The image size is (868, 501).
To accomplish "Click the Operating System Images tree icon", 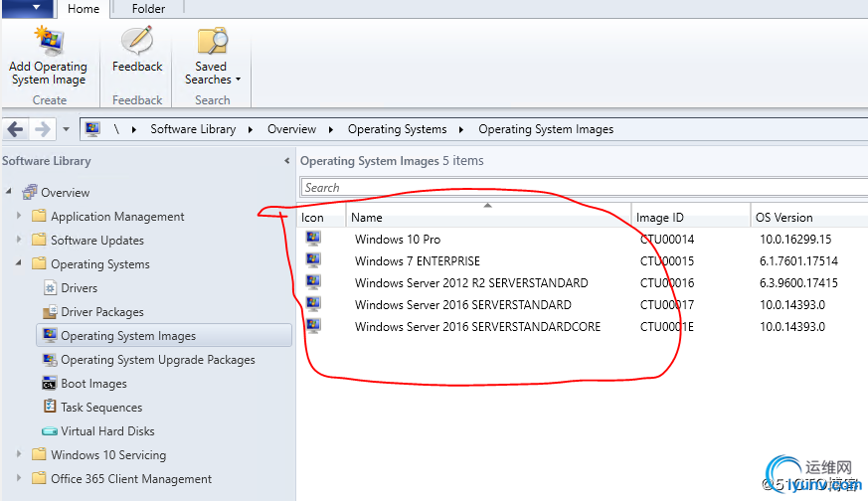I will click(50, 335).
